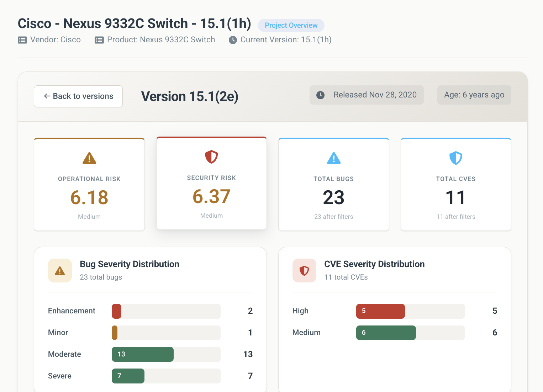Click the page title Cisco Nexus 9332C Switch
The image size is (543, 392).
(x=135, y=23)
